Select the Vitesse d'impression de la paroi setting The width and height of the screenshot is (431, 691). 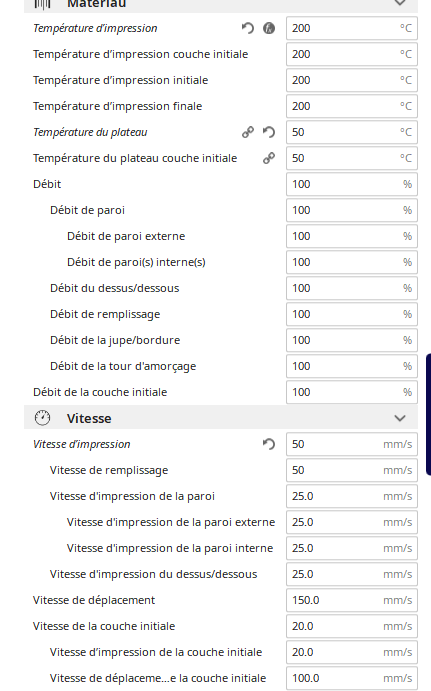pyautogui.click(x=132, y=496)
